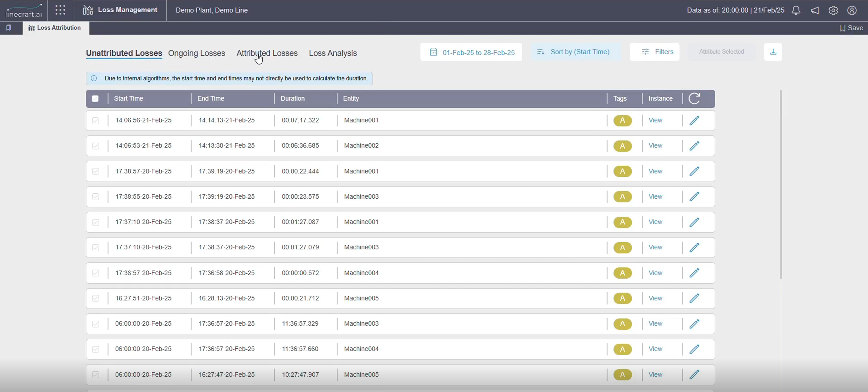Click the Save button at top right
The image size is (868, 392).
[851, 28]
